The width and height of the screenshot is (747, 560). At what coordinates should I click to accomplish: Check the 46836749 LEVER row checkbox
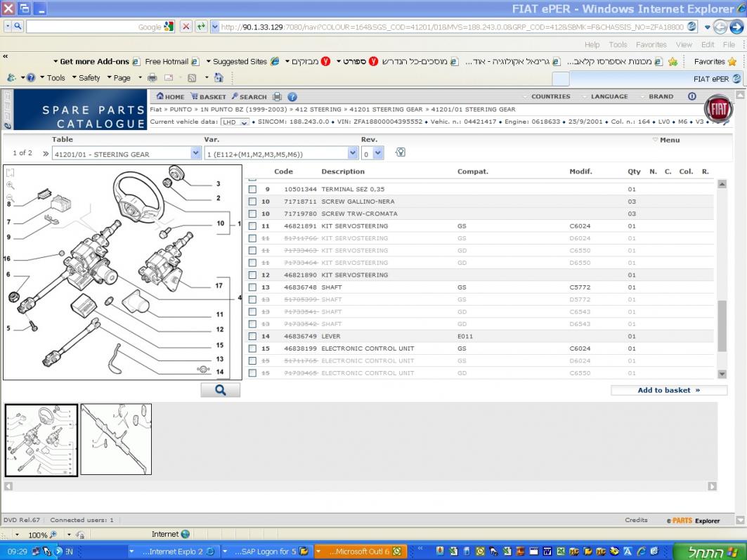pos(253,337)
